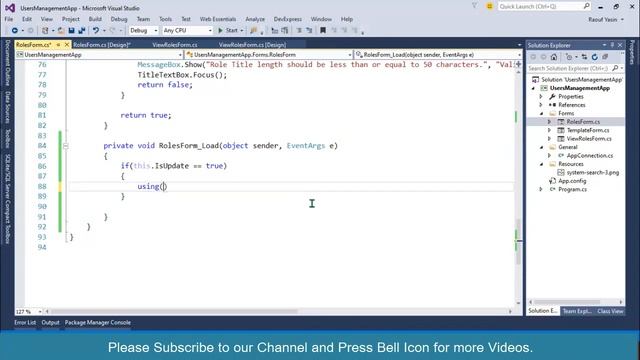Collapse the RolesForm_Load method outline box
The width and height of the screenshot is (640, 360).
pyautogui.click(x=66, y=146)
